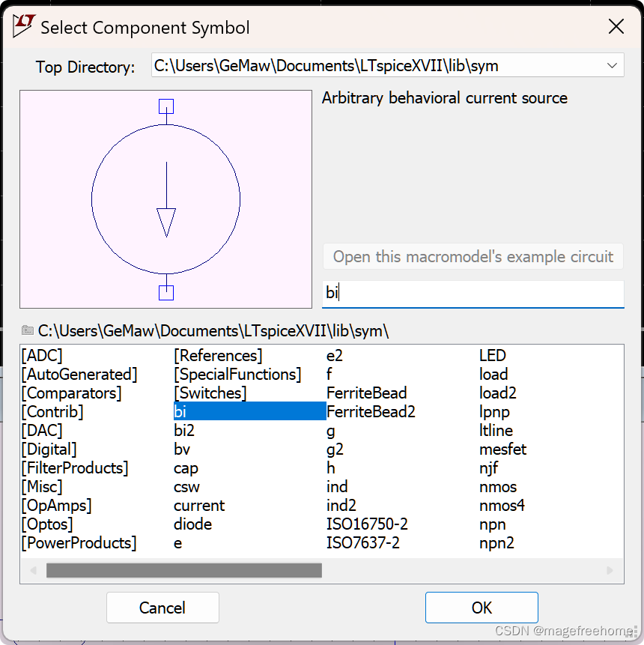644x645 pixels.
Task: Click the folder icon beside the sym path
Action: click(x=28, y=330)
